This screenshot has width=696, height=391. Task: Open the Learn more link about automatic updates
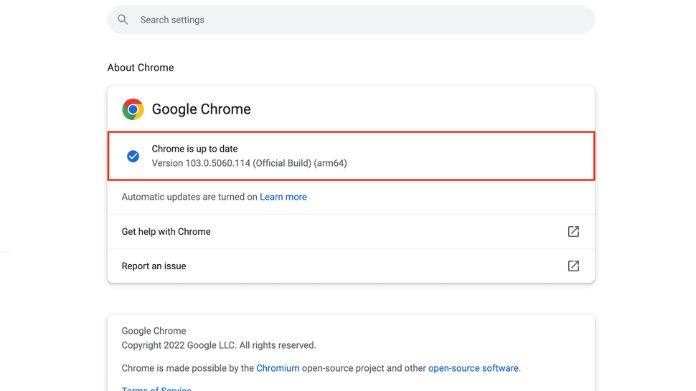(x=283, y=197)
